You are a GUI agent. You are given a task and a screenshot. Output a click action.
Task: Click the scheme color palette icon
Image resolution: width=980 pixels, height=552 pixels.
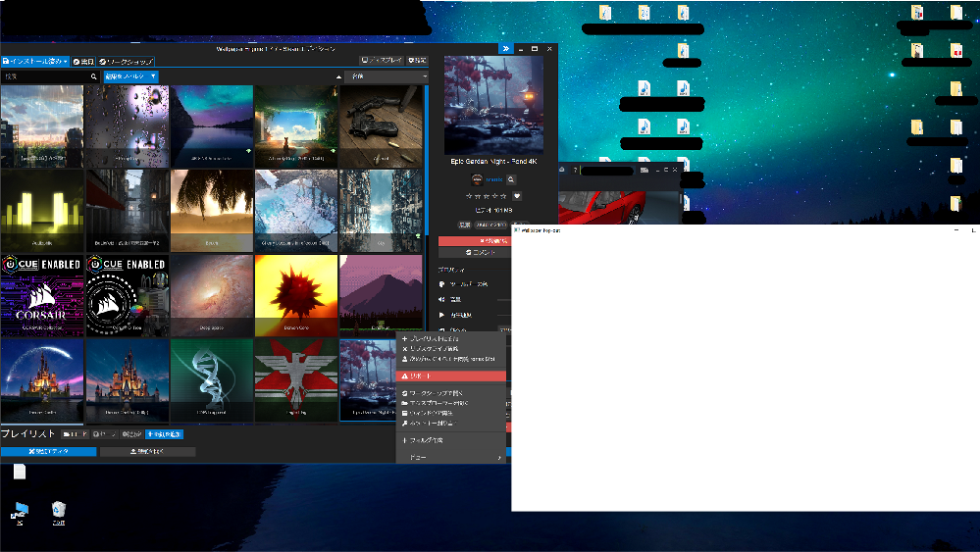(x=441, y=284)
